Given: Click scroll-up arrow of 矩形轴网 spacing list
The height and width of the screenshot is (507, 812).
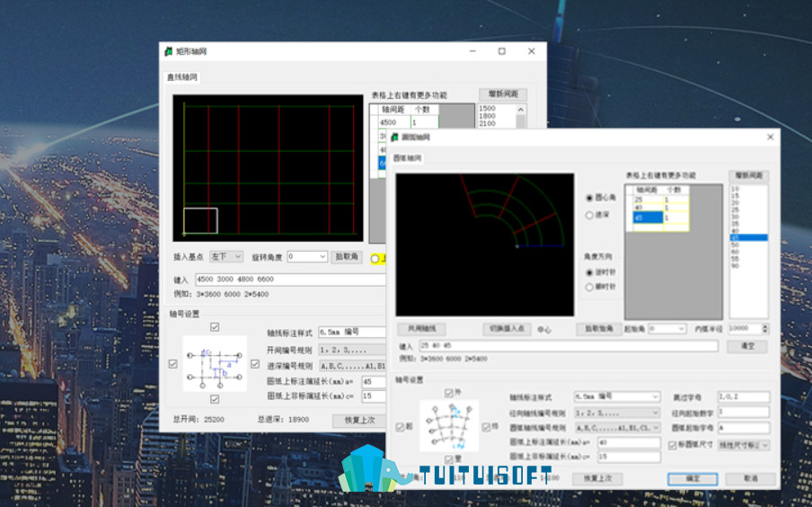Looking at the screenshot, I should [x=521, y=110].
